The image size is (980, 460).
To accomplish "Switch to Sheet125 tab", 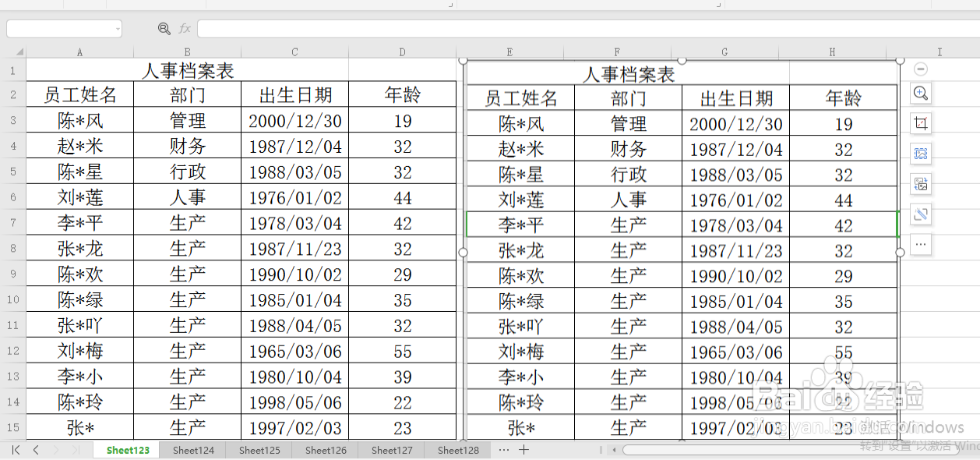I will tap(259, 451).
